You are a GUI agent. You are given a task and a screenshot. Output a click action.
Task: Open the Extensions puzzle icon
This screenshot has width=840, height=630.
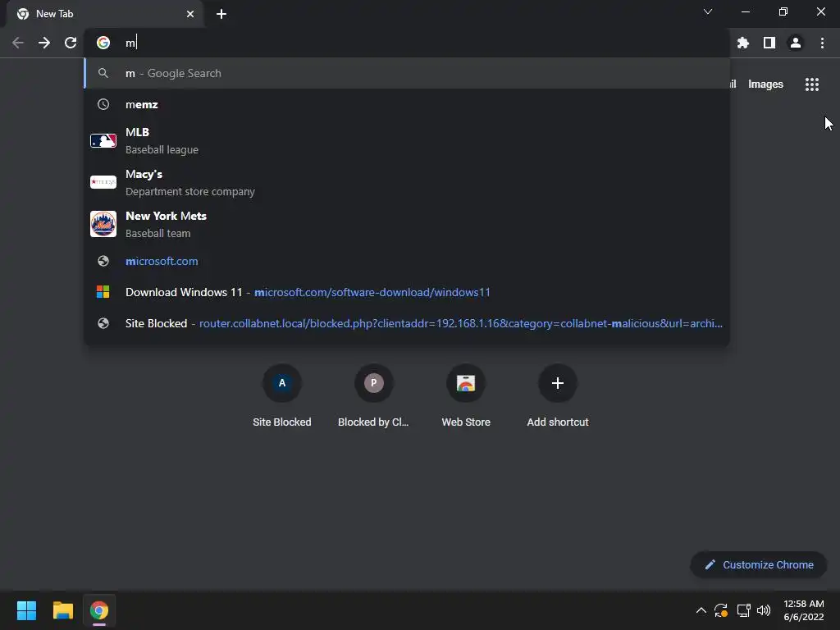click(743, 43)
